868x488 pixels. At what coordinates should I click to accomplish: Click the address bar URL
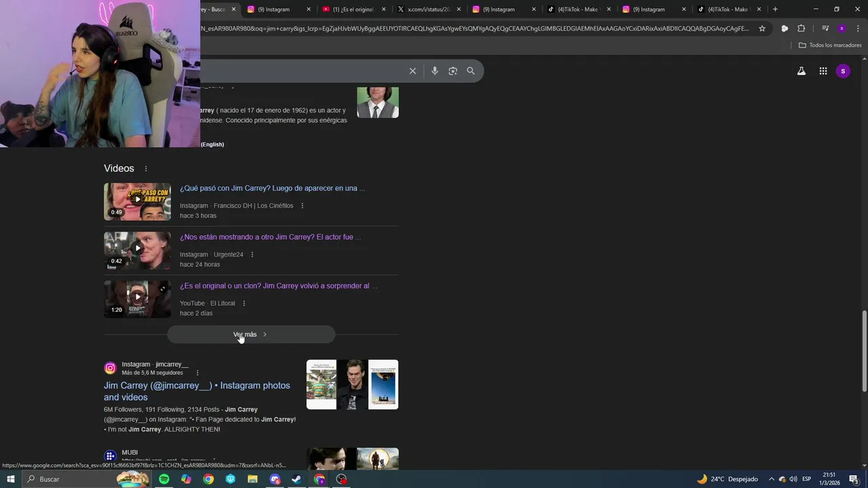pyautogui.click(x=475, y=28)
